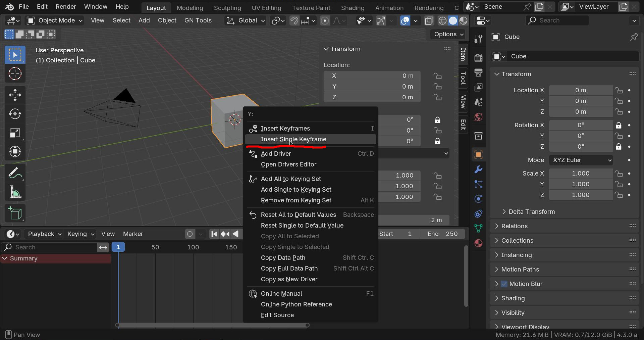The image size is (644, 340).
Task: Jump to timeline start frame
Action: coord(214,234)
